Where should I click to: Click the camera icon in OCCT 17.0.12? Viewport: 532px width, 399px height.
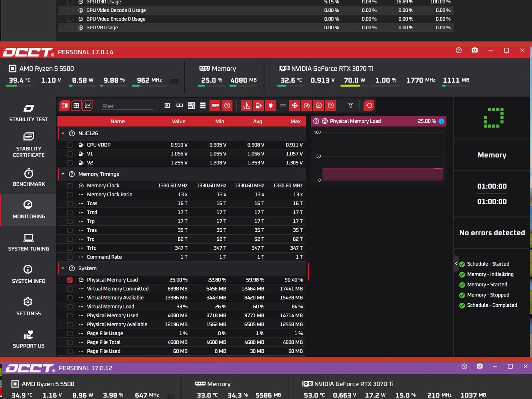(x=480, y=366)
